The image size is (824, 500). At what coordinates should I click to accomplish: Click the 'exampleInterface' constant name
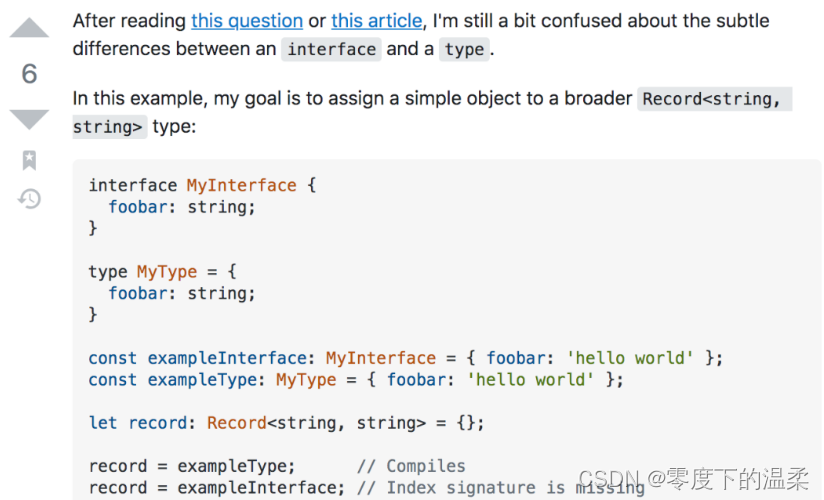tap(227, 358)
